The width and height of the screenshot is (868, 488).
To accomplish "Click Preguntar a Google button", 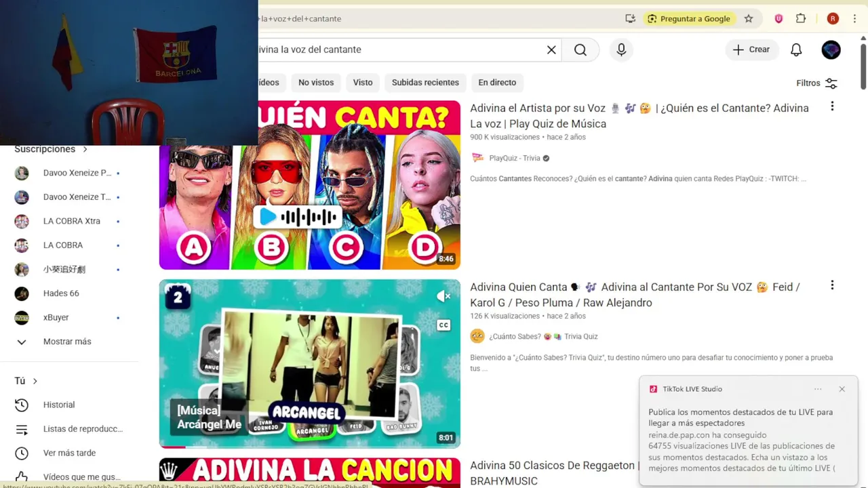I will click(x=688, y=19).
